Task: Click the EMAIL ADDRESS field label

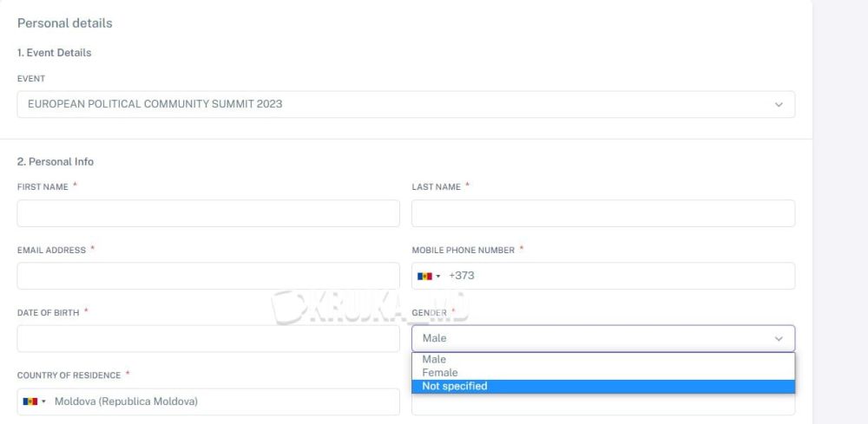Action: (51, 251)
